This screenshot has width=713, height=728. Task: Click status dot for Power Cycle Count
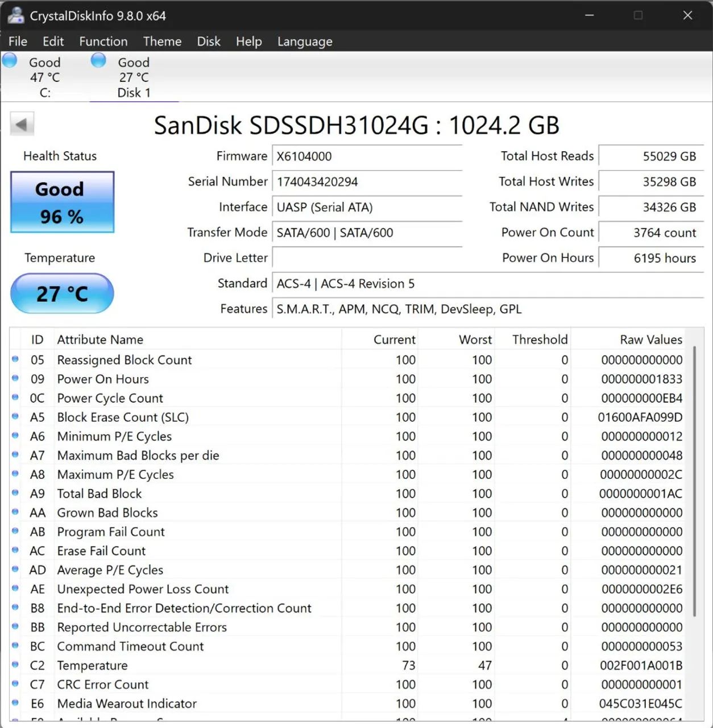coord(15,397)
